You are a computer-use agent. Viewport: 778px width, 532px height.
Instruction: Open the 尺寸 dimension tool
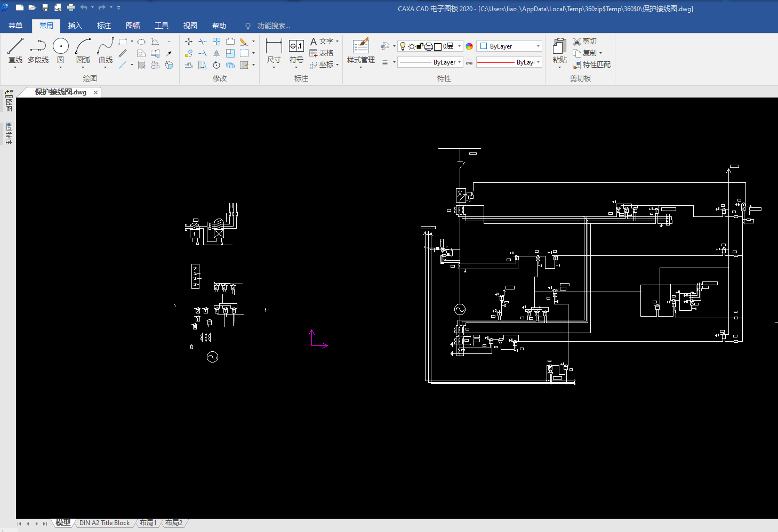click(274, 52)
